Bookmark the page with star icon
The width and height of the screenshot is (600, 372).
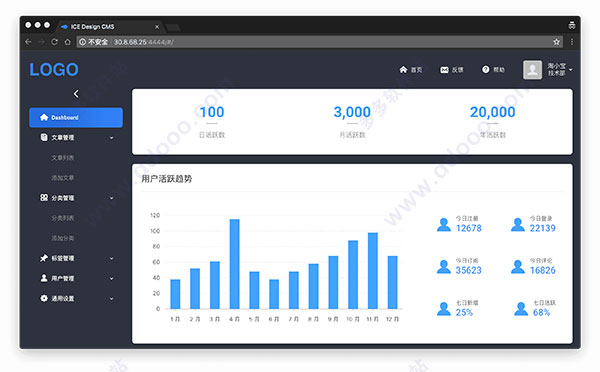[556, 42]
